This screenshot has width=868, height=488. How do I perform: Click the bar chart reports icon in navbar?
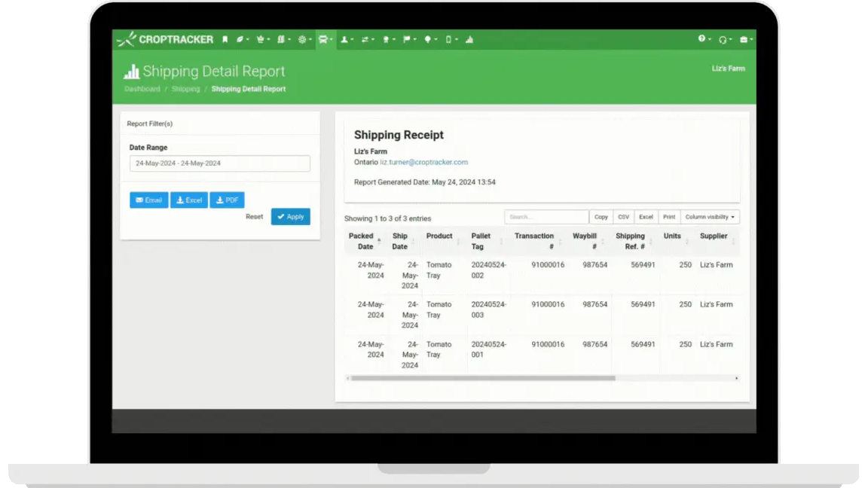click(469, 39)
